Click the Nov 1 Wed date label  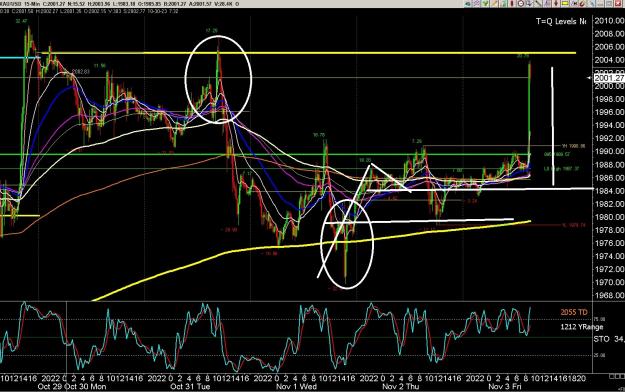297,386
